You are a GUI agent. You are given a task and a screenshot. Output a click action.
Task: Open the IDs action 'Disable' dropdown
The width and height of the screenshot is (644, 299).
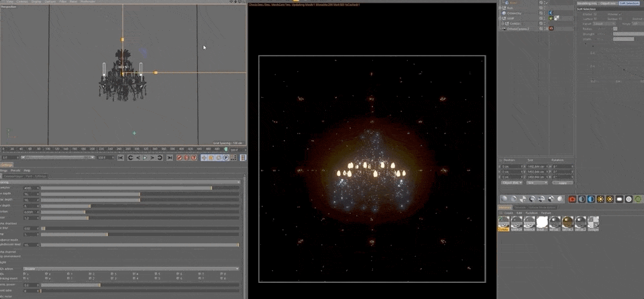131,269
